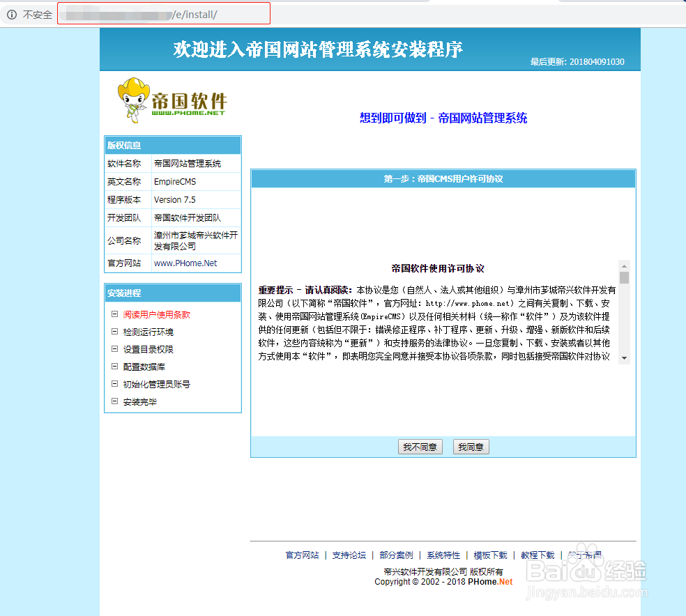Viewport: 686px width, 616px height.
Task: Click the 我同意 agree button
Action: (471, 447)
